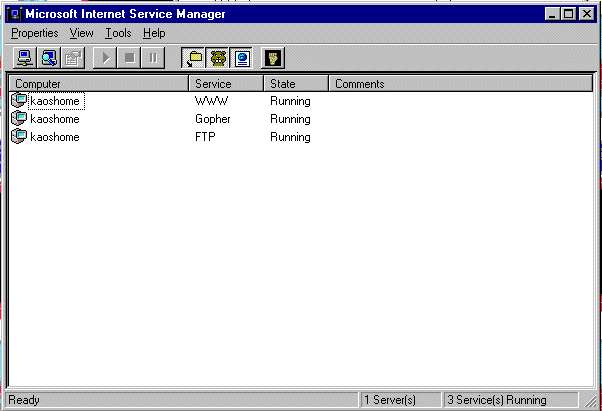Maximize the Internet Service Manager window
Viewport: 602px width, 411px height.
click(x=568, y=14)
